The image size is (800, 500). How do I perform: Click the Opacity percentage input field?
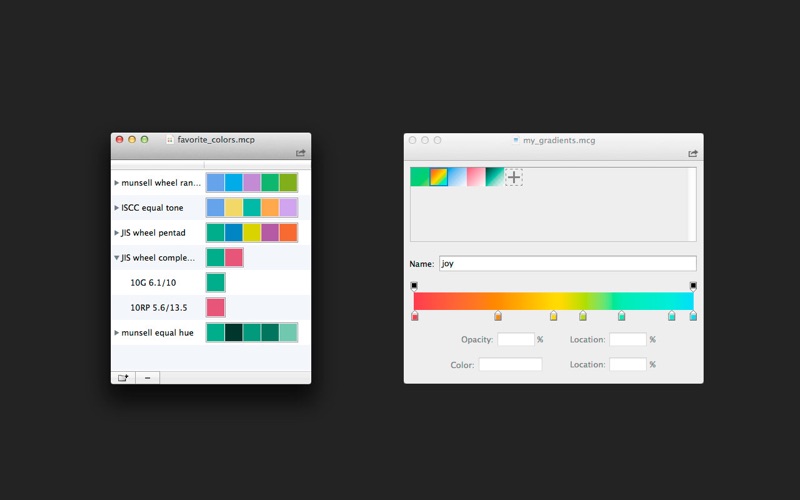point(516,340)
